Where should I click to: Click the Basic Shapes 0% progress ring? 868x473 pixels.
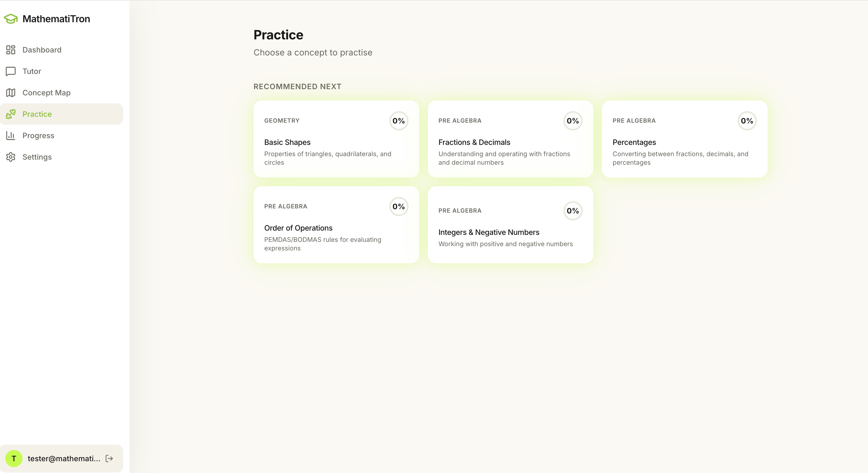pos(399,121)
